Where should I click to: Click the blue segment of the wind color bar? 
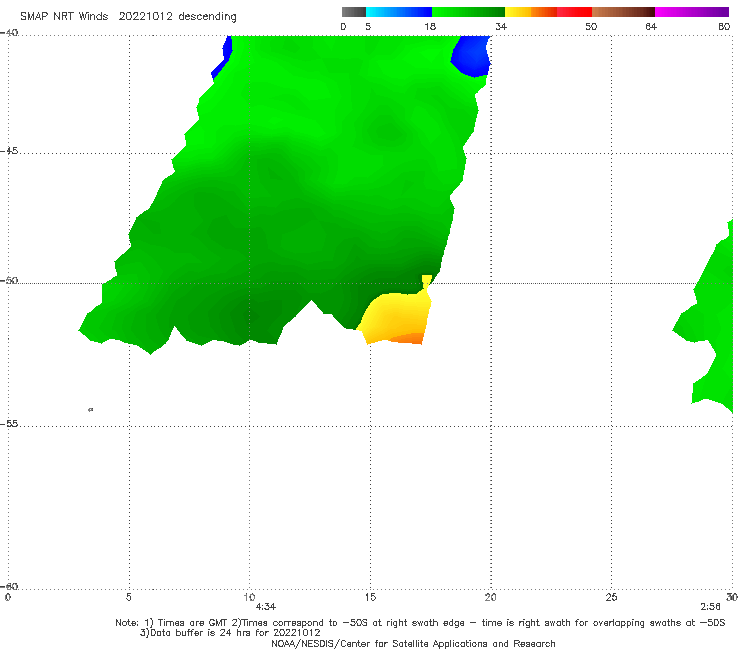[x=399, y=12]
